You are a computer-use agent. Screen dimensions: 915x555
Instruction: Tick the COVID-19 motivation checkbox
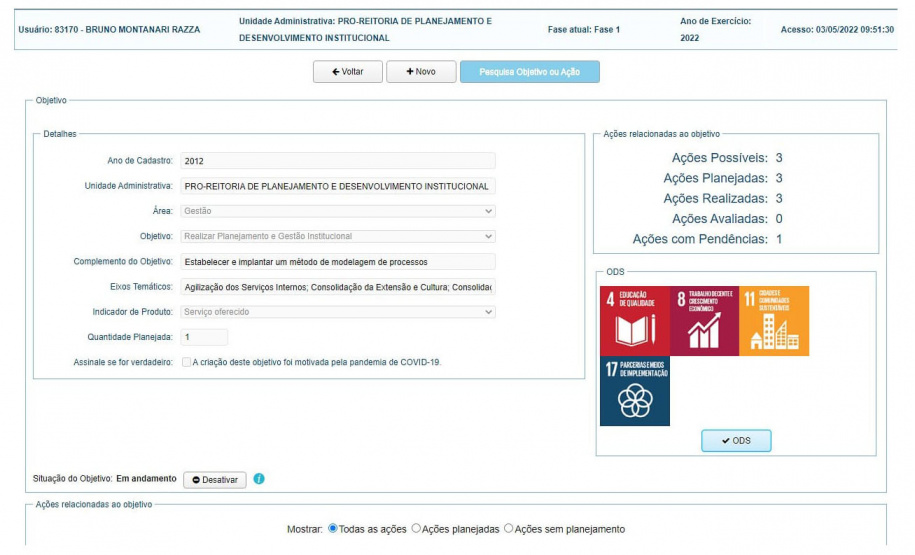(186, 362)
